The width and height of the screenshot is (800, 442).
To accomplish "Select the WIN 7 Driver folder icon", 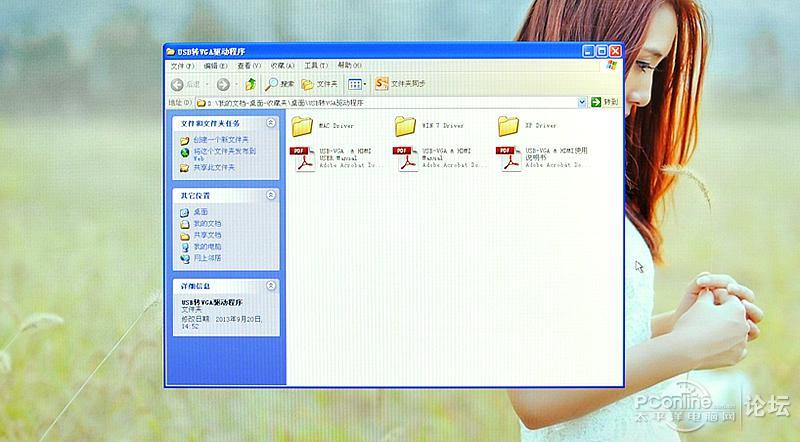I will pyautogui.click(x=405, y=126).
